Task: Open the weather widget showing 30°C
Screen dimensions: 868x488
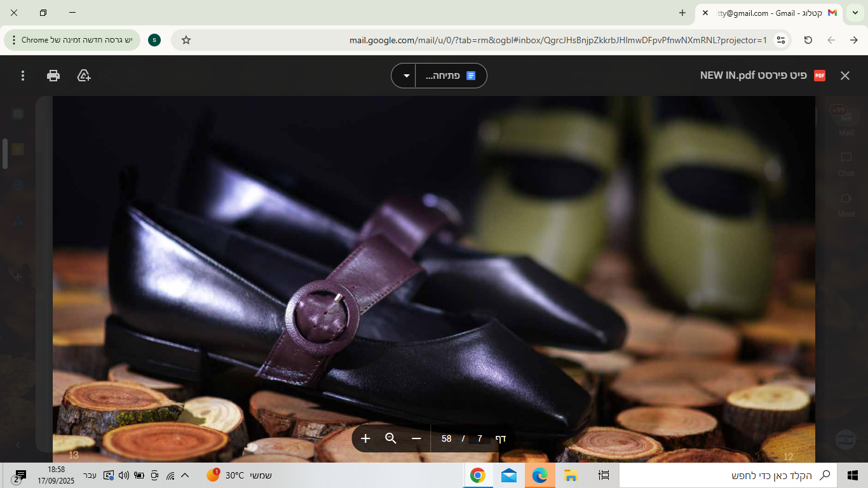Action: pyautogui.click(x=239, y=475)
